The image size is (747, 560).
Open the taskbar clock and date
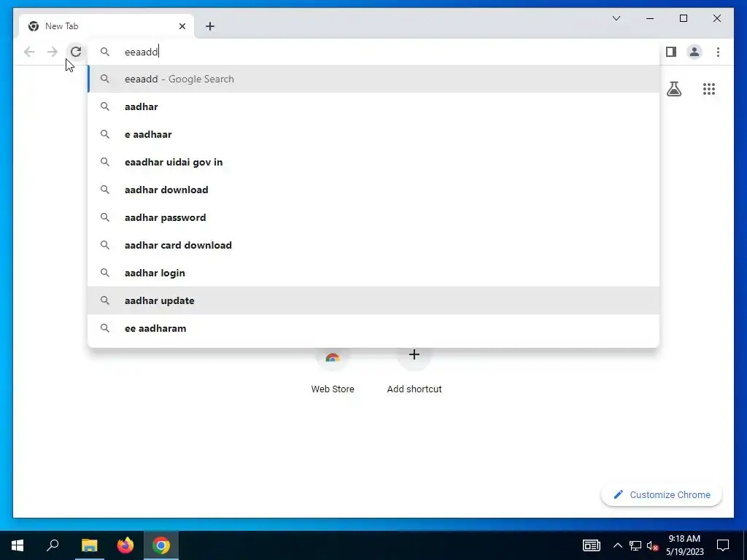tap(684, 545)
